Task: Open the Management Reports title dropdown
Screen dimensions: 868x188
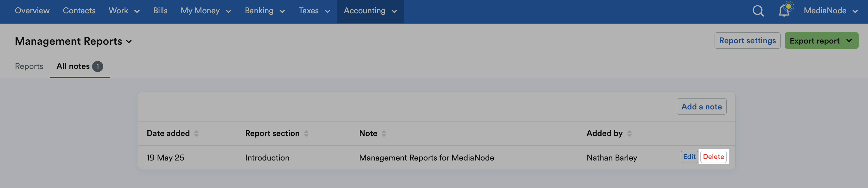Action: point(73,41)
